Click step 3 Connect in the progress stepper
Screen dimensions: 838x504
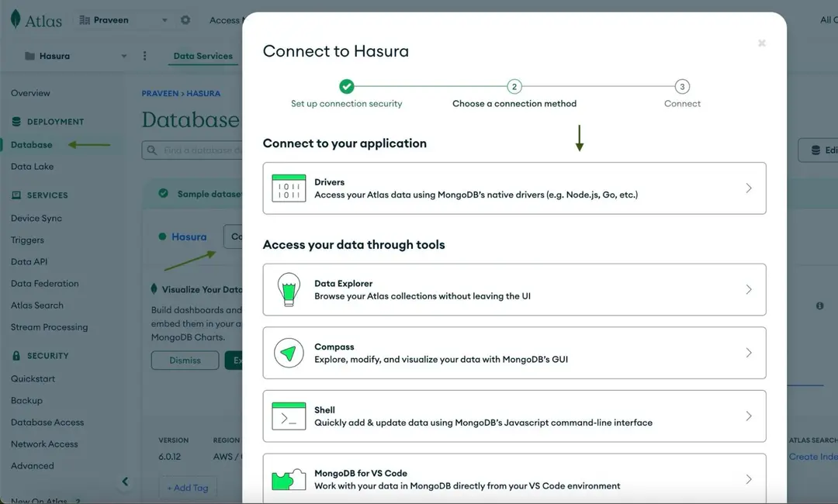(682, 87)
